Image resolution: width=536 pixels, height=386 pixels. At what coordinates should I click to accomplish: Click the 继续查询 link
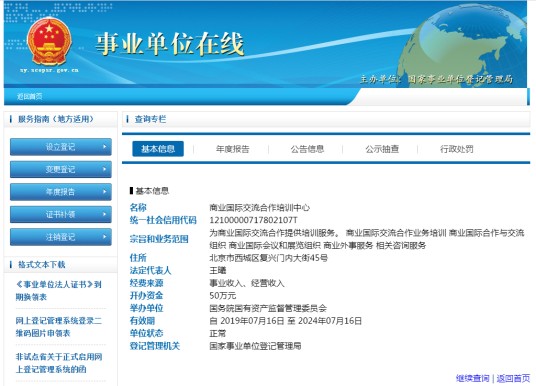point(472,378)
